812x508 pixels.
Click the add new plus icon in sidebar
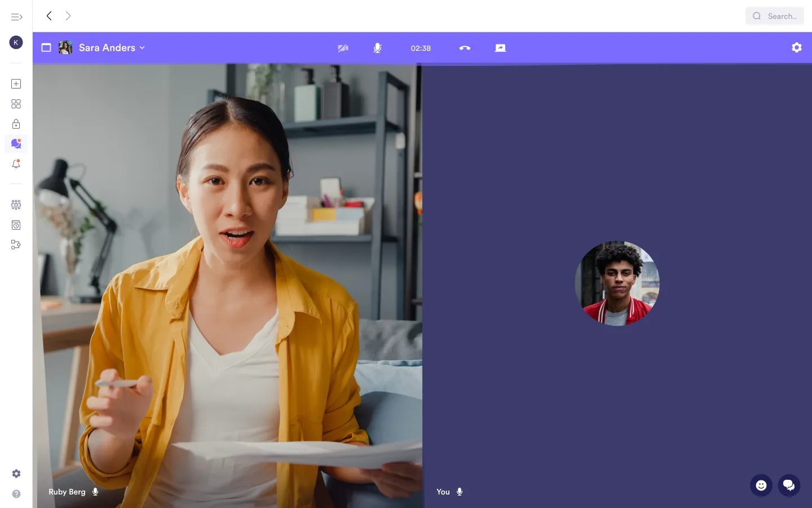16,84
